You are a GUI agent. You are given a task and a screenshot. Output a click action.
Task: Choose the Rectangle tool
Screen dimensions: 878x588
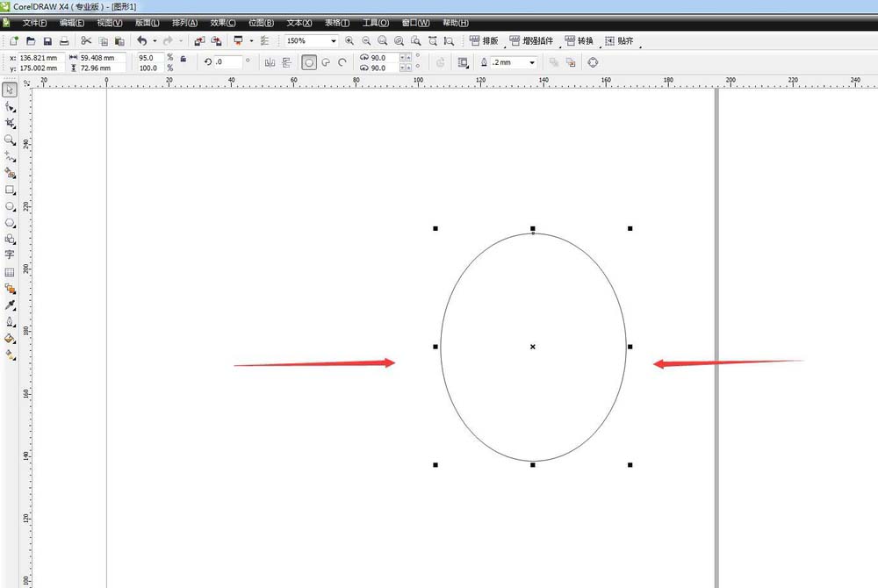tap(11, 190)
